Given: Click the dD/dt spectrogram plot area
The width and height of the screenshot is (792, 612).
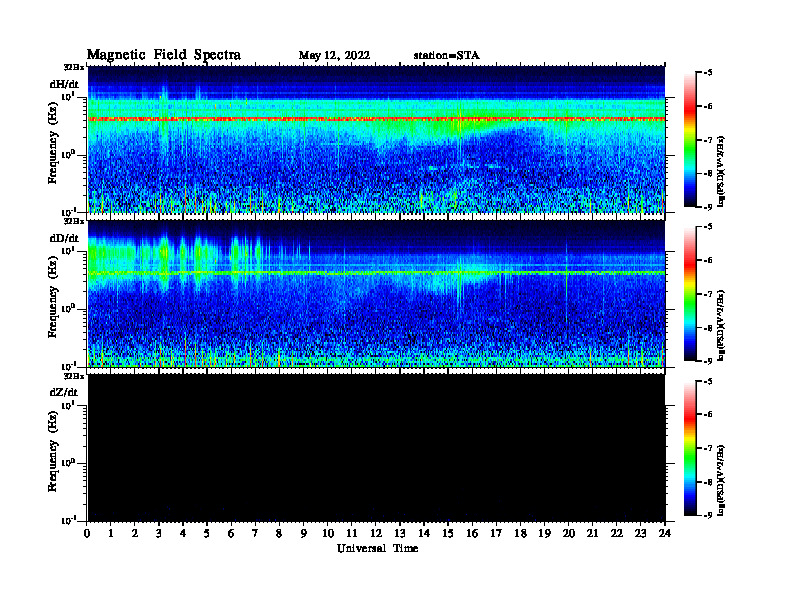Looking at the screenshot, I should pos(376,294).
